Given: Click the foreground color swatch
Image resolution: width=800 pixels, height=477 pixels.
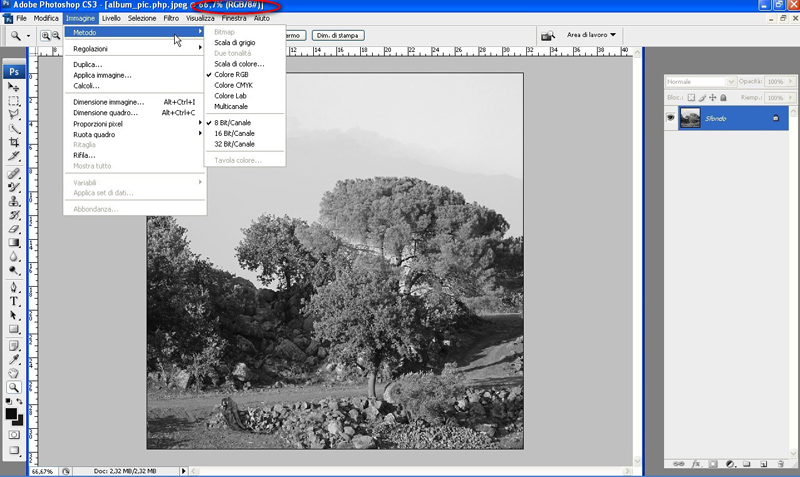Looking at the screenshot, I should coord(11,412).
